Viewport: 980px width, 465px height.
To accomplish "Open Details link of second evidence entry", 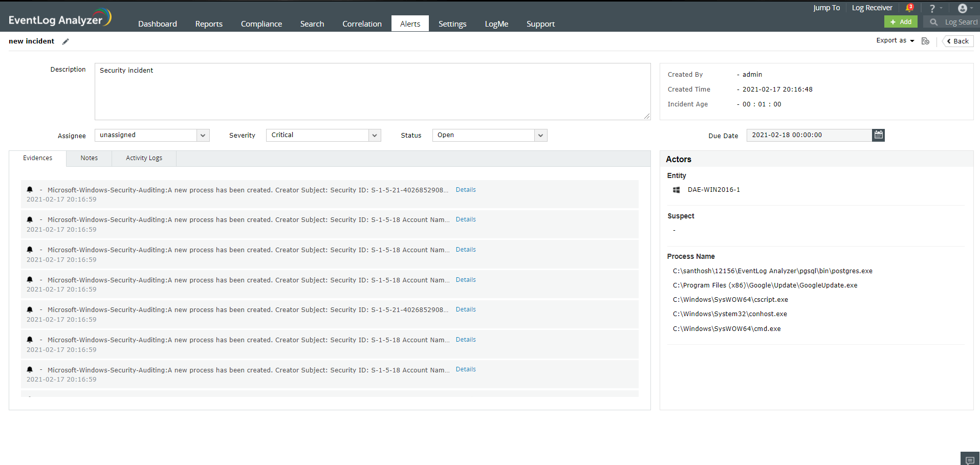I will tap(466, 219).
